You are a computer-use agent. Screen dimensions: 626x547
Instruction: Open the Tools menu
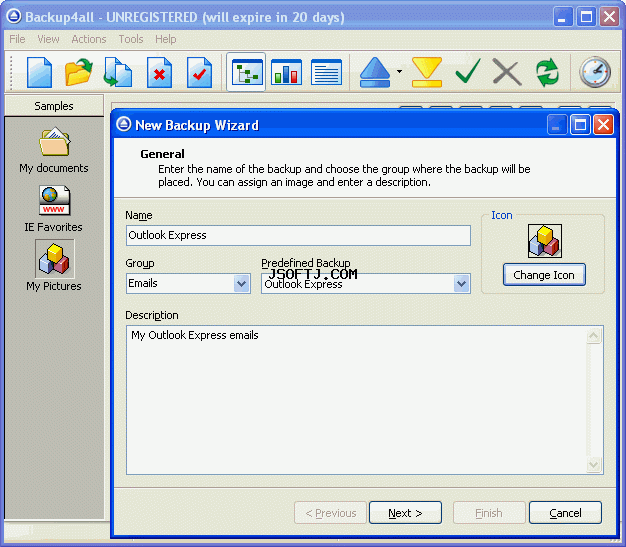(x=131, y=39)
